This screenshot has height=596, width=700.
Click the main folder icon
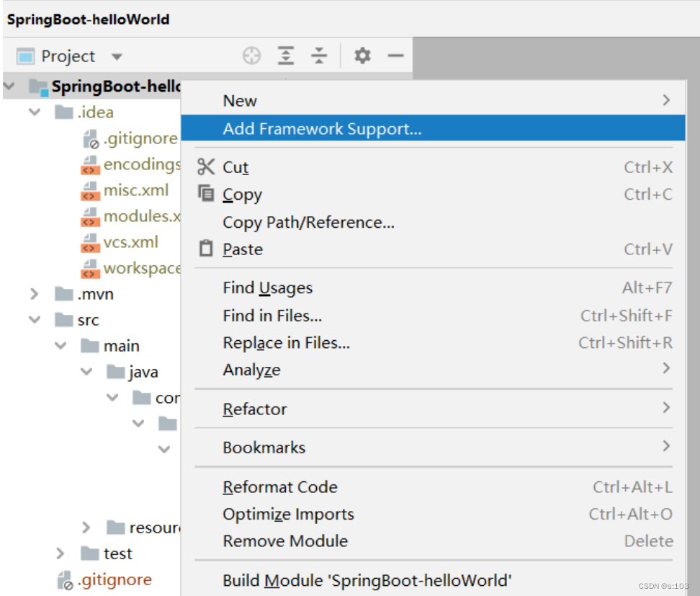coord(90,345)
